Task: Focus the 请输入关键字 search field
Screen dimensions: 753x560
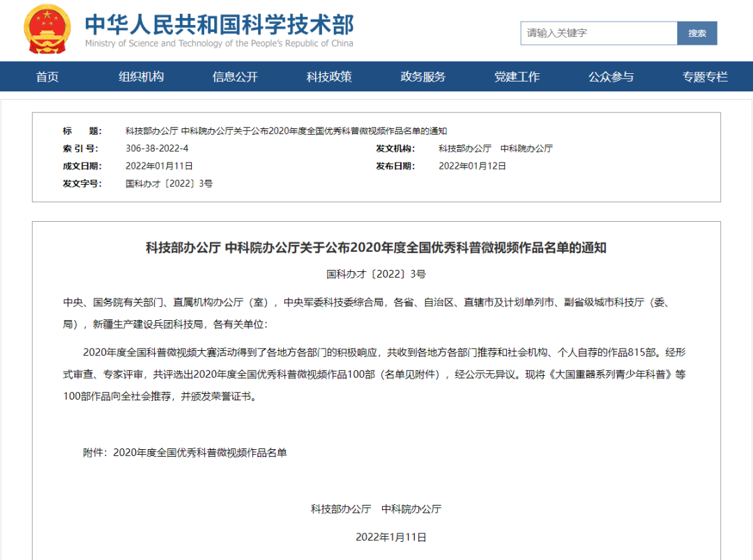Action: 598,33
